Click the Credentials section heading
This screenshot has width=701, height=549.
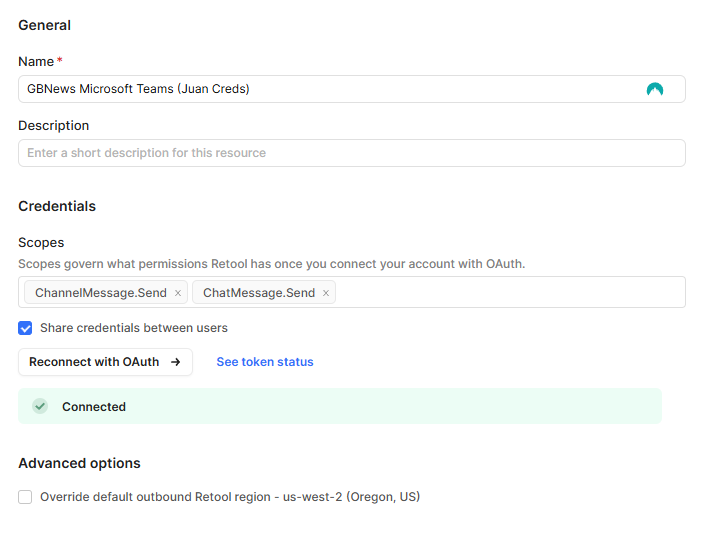57,206
